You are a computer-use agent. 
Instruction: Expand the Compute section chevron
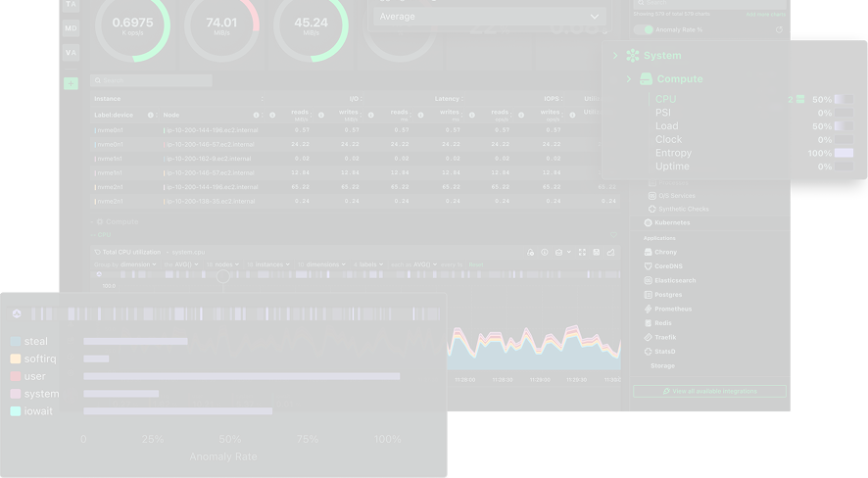pos(628,79)
